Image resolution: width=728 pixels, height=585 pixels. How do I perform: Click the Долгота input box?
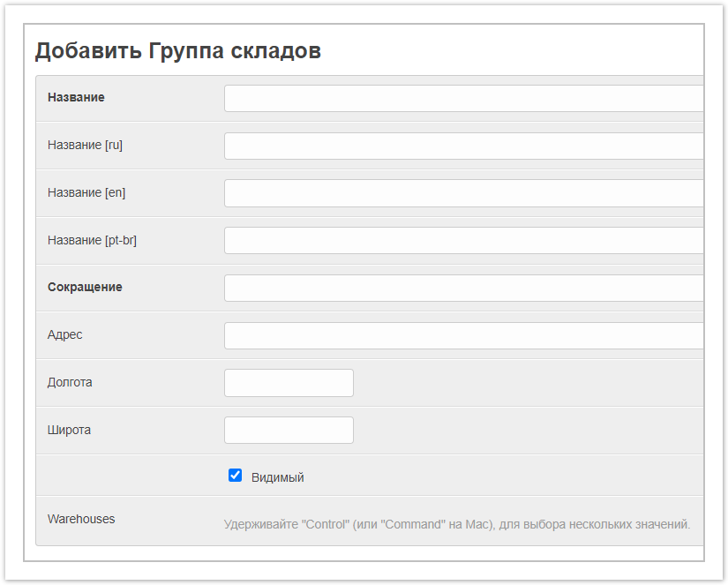pos(289,383)
